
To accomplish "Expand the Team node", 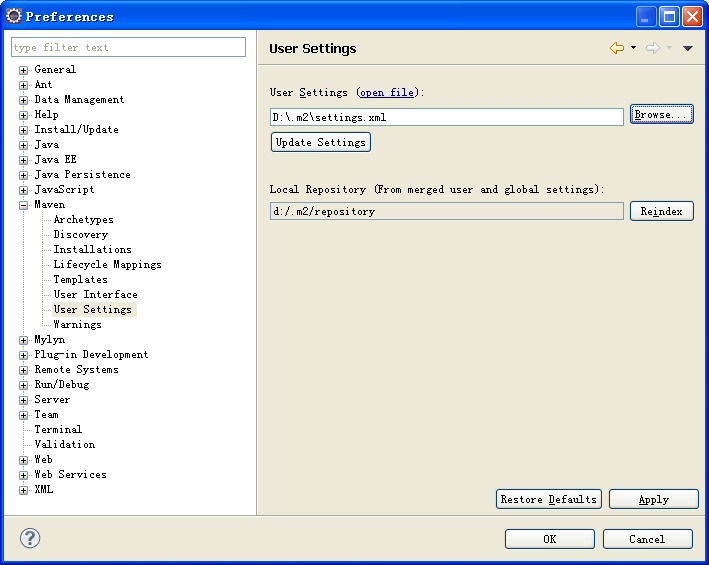I will pos(24,415).
